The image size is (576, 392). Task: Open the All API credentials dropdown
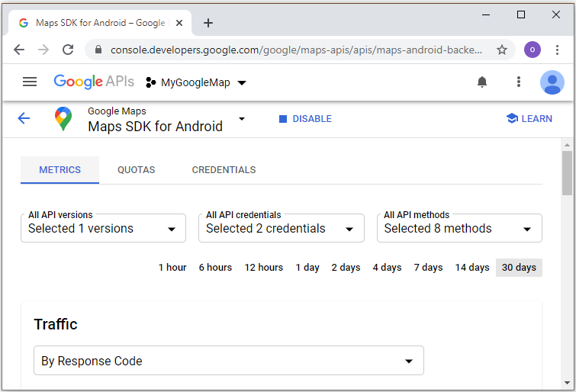tap(282, 228)
